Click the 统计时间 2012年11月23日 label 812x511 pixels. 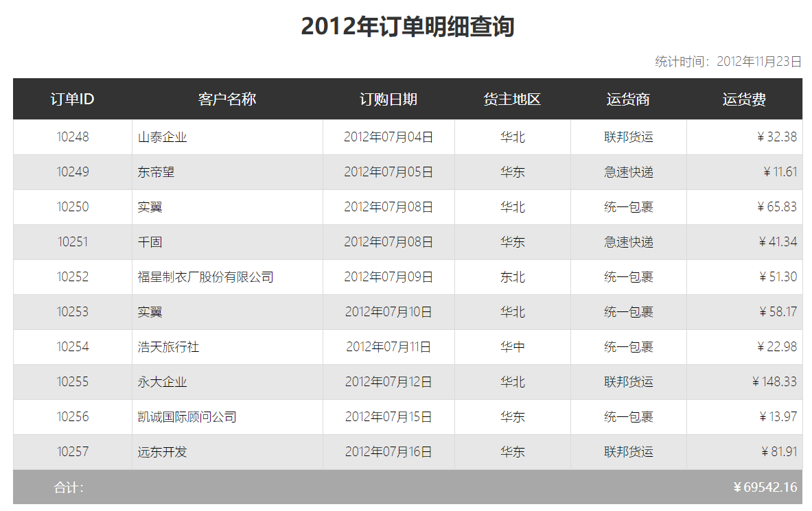coord(728,62)
